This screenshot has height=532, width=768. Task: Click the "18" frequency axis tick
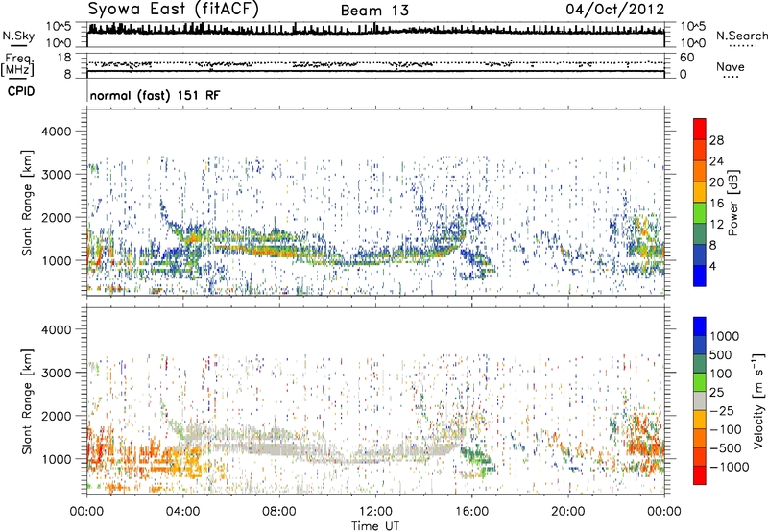point(64,57)
